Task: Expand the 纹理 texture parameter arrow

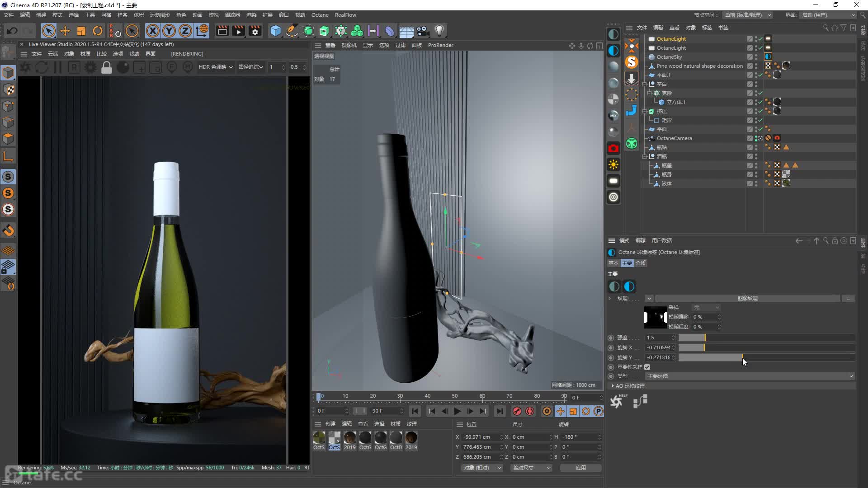Action: tap(609, 298)
